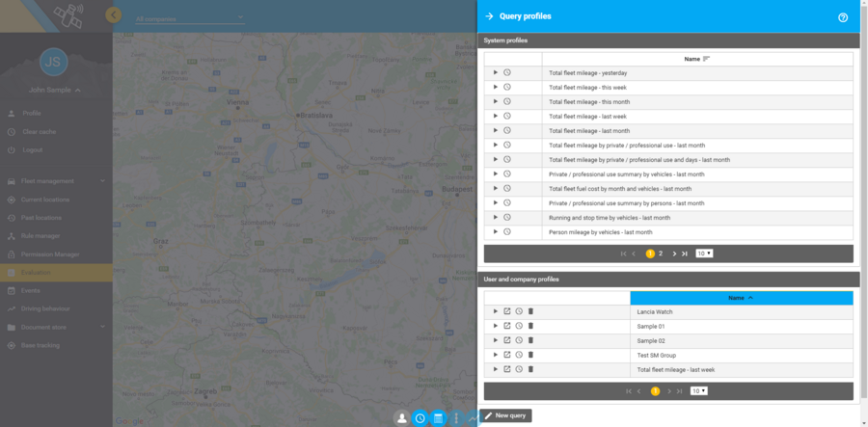This screenshot has width=868, height=427.
Task: Jump to last page of system profiles
Action: coord(684,254)
